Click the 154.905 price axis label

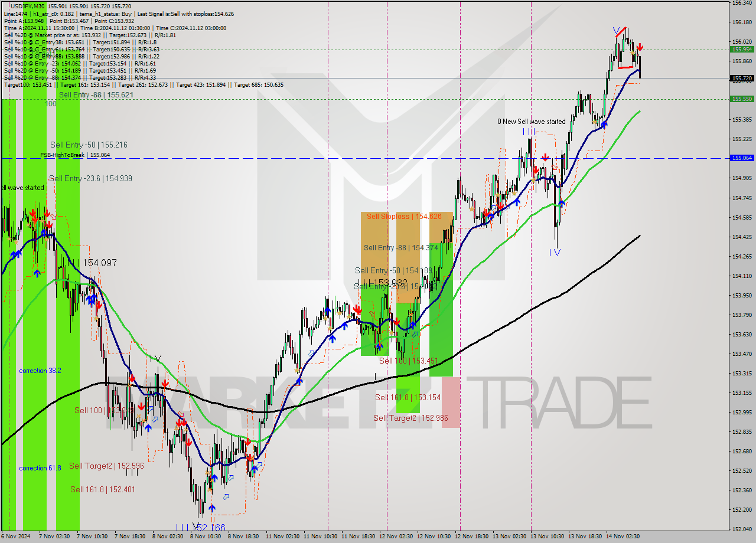tap(742, 178)
